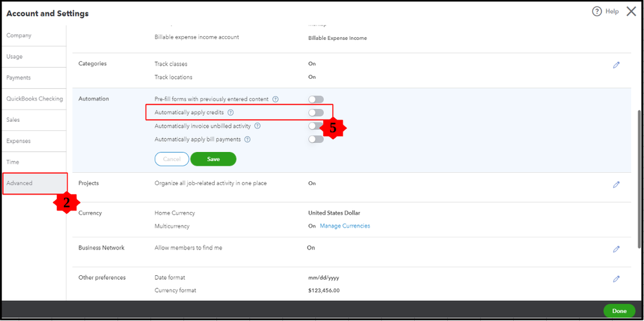Edit the Categories section with its pencil icon
Screen dimensions: 644x321
[x=616, y=65]
